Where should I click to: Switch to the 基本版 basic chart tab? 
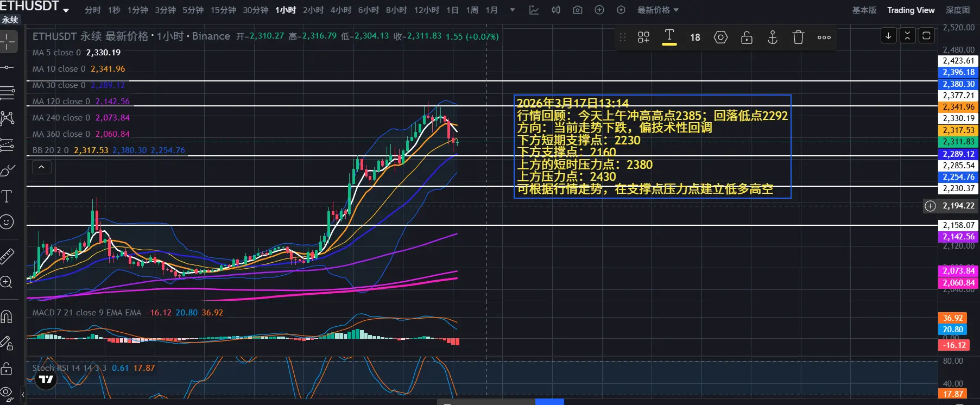pyautogui.click(x=864, y=10)
